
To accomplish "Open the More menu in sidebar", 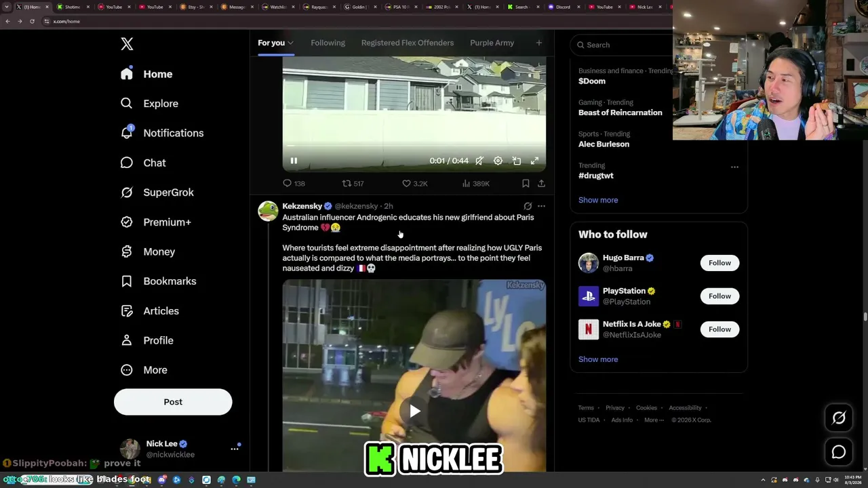I will point(143,370).
